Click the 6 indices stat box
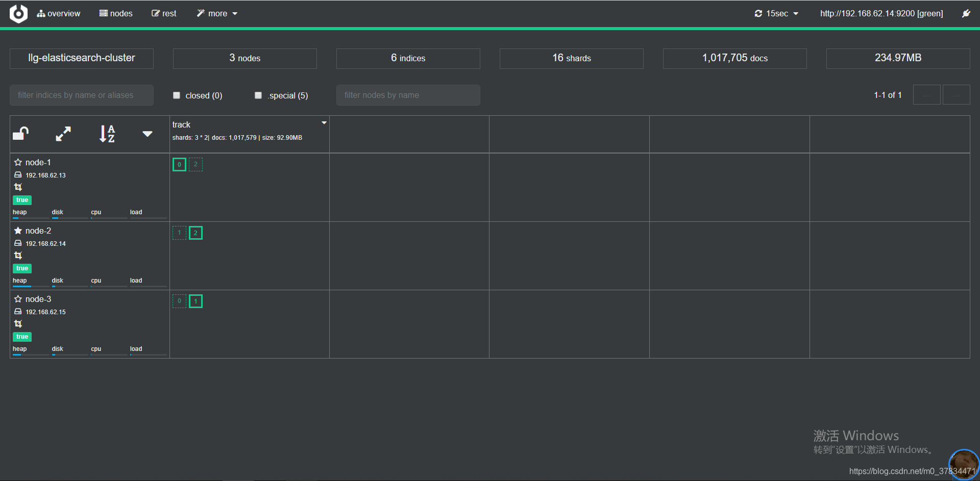The height and width of the screenshot is (481, 980). click(x=408, y=58)
